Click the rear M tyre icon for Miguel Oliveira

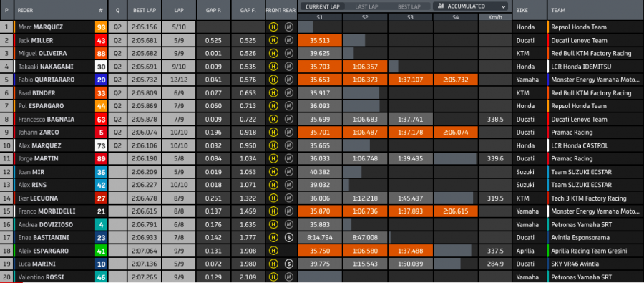(288, 54)
